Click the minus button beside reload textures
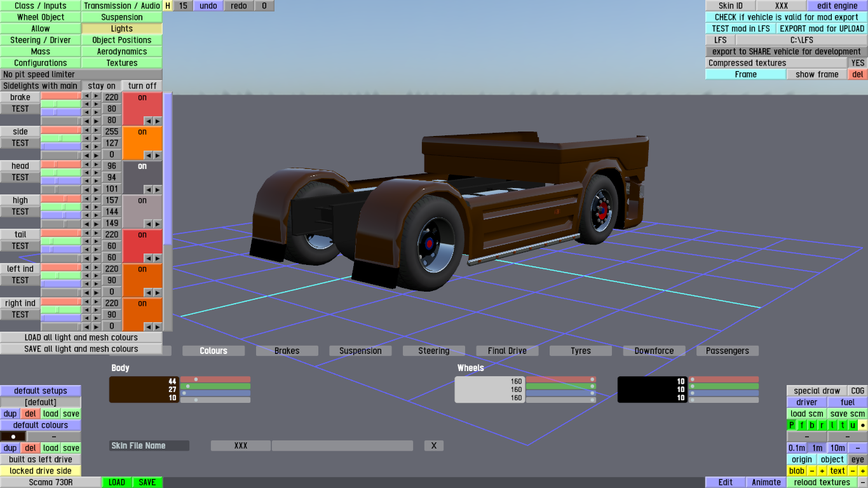Viewport: 868px width, 488px height. pyautogui.click(x=863, y=482)
